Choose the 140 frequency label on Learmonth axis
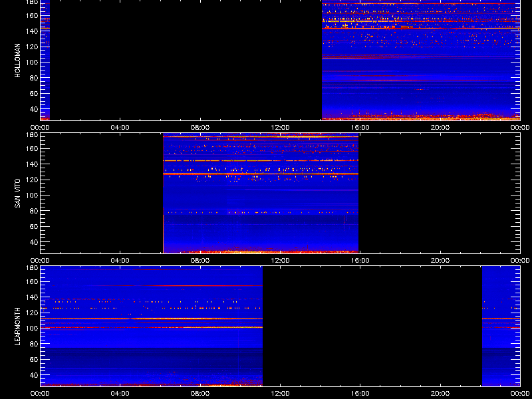The image size is (532, 399). pyautogui.click(x=33, y=297)
